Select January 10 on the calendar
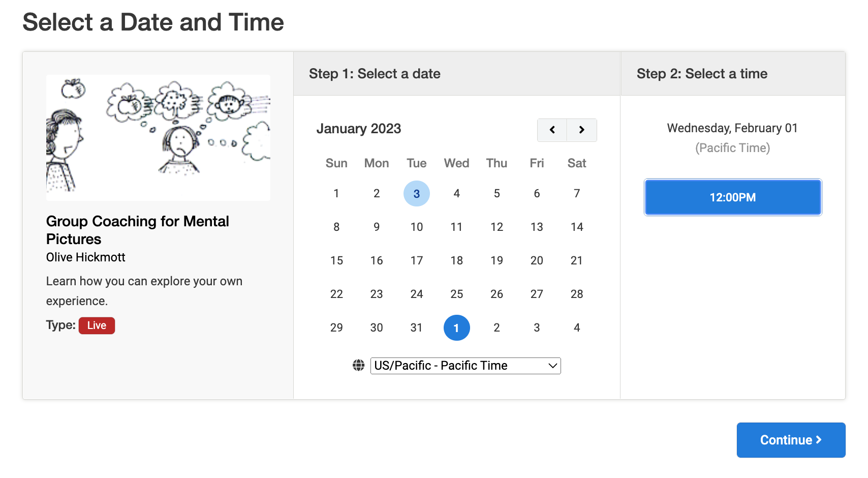This screenshot has height=478, width=868. point(417,227)
